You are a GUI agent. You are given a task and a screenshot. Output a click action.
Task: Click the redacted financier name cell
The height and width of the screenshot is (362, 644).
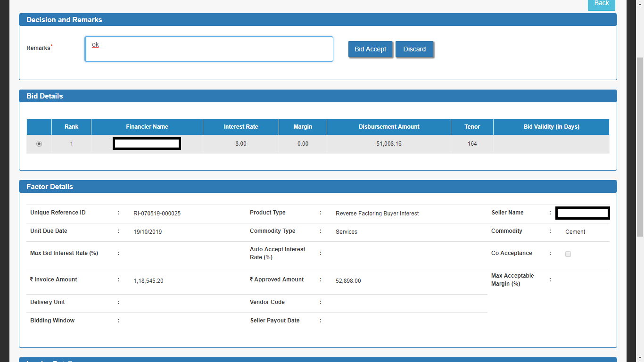147,144
